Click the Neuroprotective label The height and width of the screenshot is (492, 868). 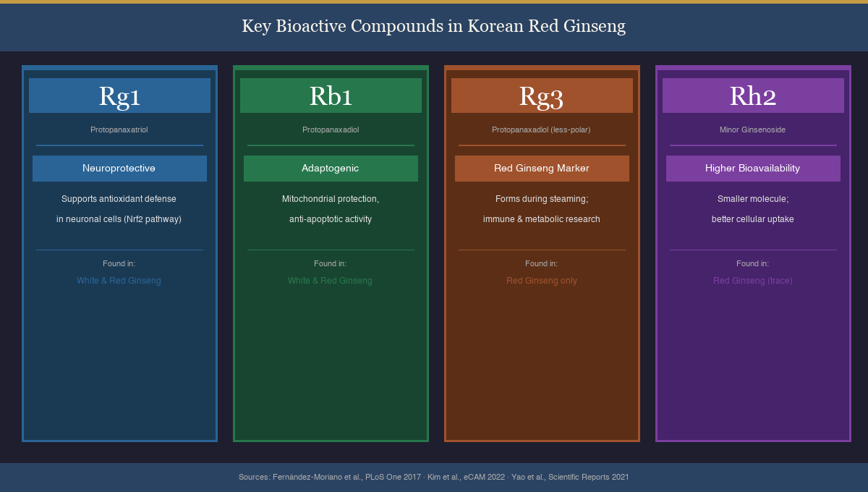pos(119,169)
